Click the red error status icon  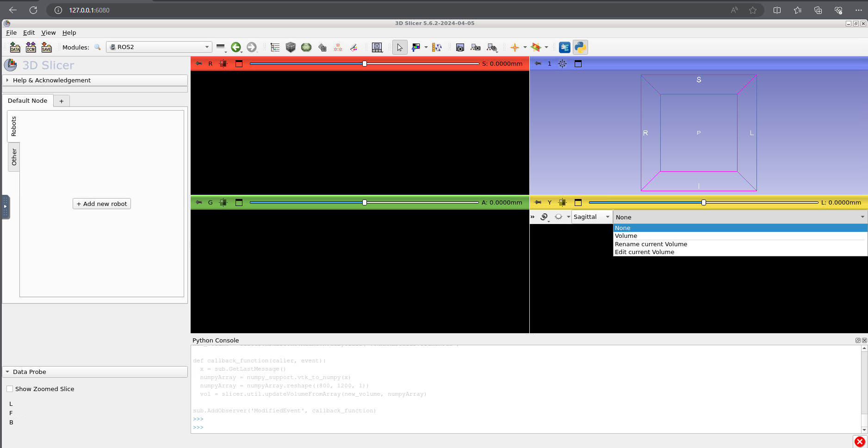point(860,442)
